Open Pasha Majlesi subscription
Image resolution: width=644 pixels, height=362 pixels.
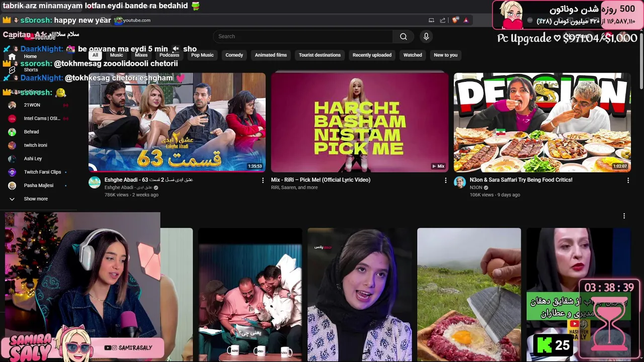point(39,186)
